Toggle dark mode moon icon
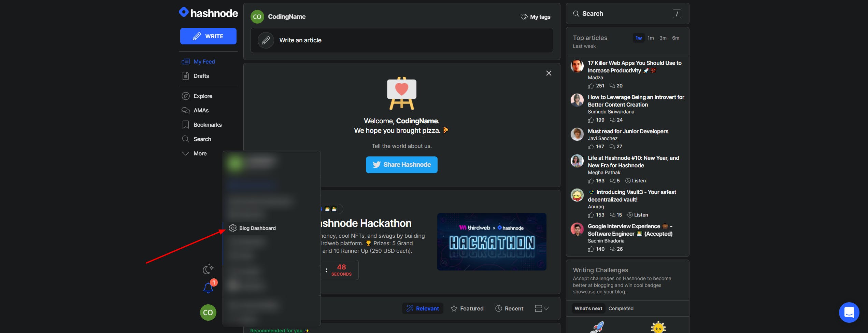868x333 pixels. tap(208, 269)
